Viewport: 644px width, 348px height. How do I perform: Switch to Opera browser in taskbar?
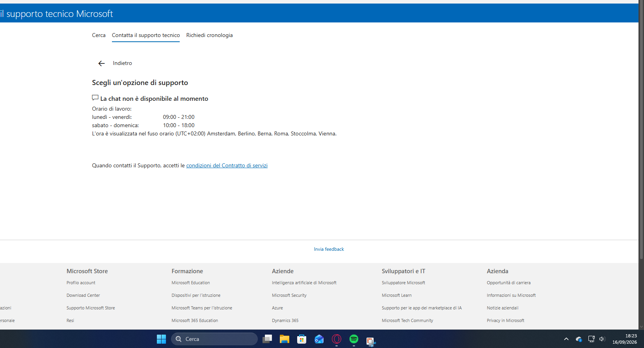[337, 339]
